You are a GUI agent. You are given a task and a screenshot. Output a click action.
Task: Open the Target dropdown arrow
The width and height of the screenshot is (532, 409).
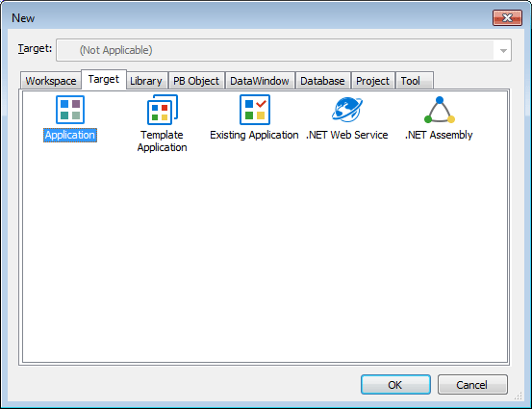pyautogui.click(x=503, y=51)
